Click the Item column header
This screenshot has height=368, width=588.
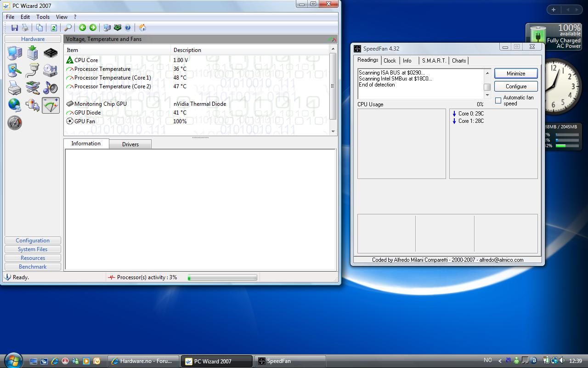tap(118, 50)
